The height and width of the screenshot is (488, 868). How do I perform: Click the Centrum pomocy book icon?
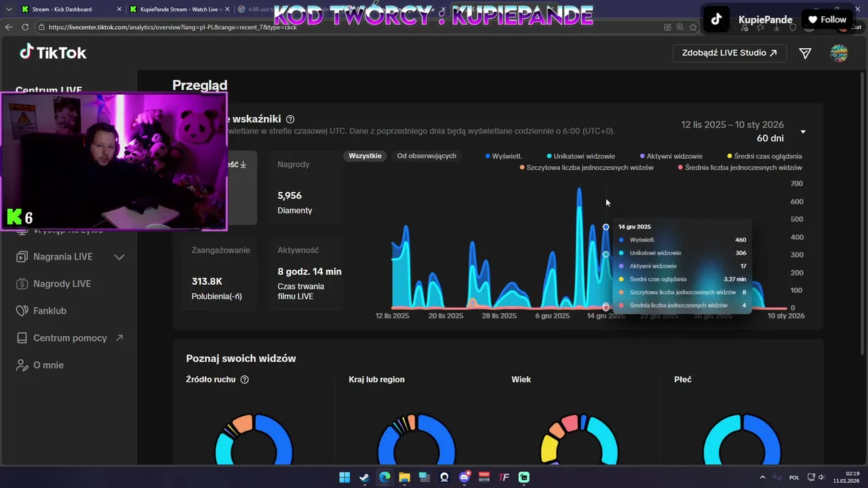tap(22, 338)
